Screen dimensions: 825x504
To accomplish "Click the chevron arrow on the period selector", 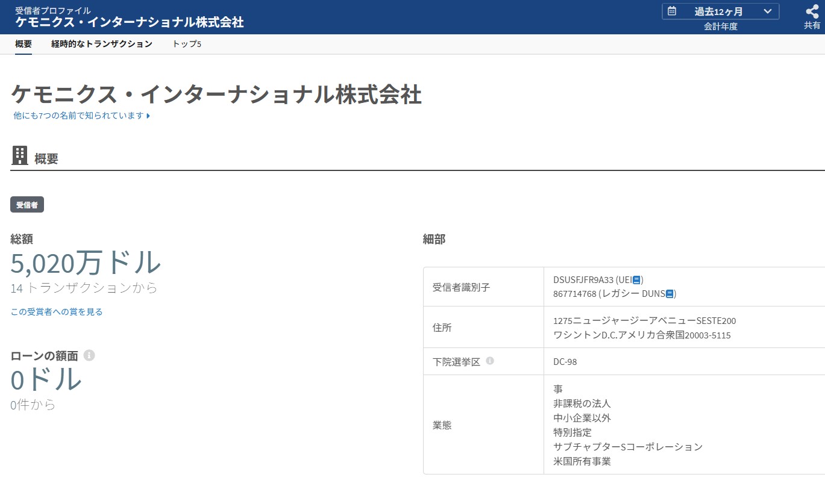I will [767, 11].
